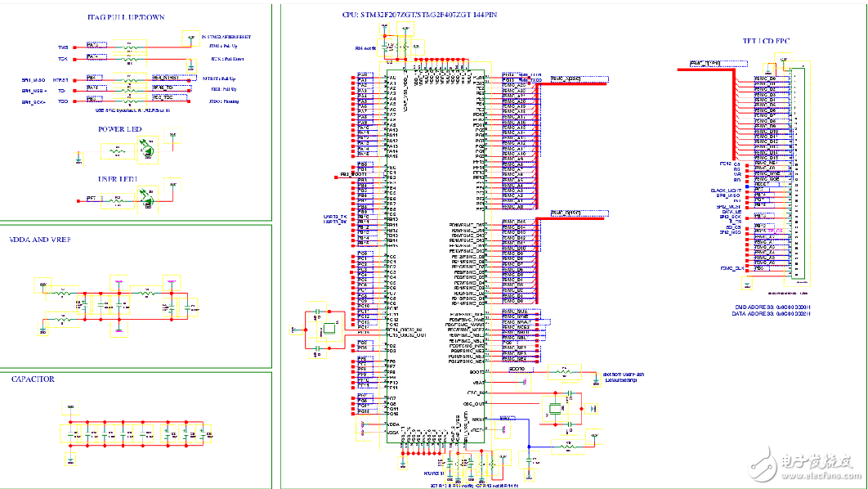Select the TCK pull-down resistor symbol

pos(129,60)
